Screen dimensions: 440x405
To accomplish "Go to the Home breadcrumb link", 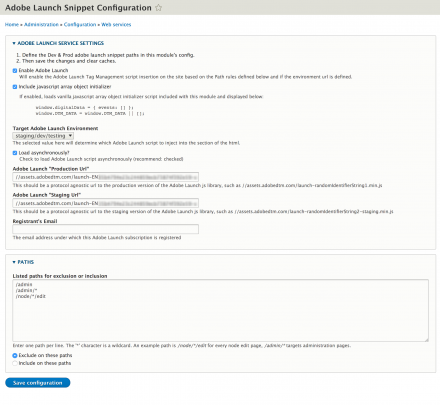I will (12, 25).
